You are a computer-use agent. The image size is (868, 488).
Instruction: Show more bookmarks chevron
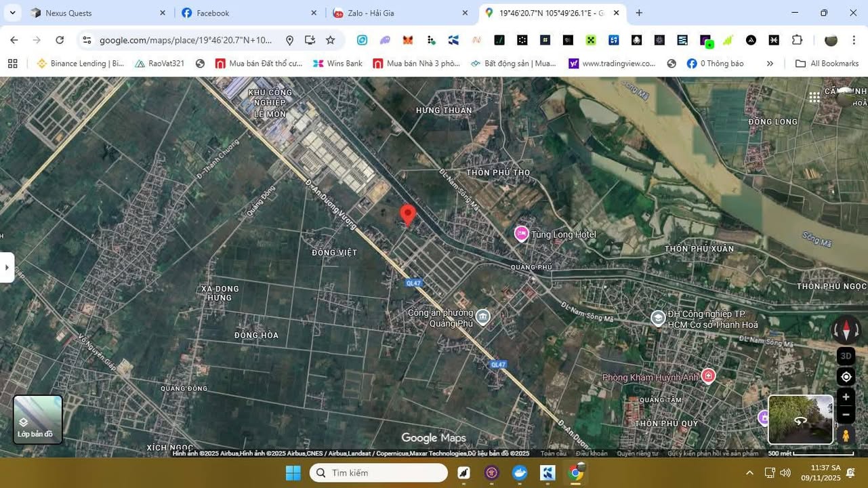770,64
